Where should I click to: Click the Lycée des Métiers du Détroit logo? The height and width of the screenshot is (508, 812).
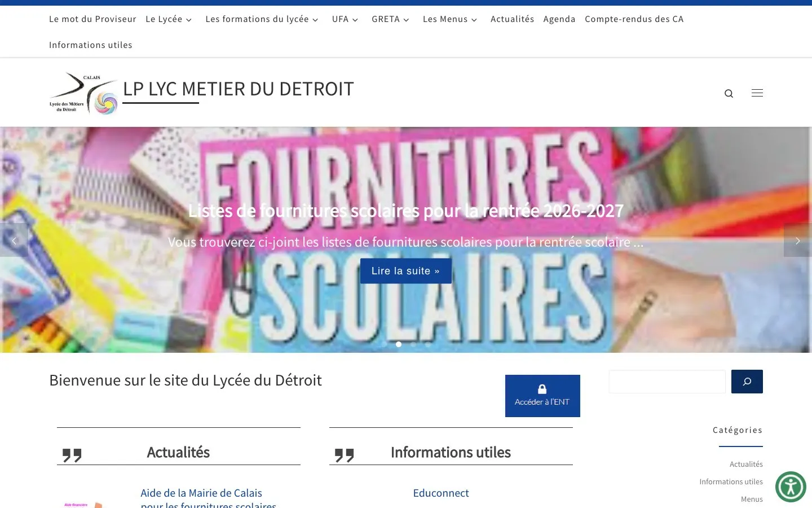(x=84, y=93)
